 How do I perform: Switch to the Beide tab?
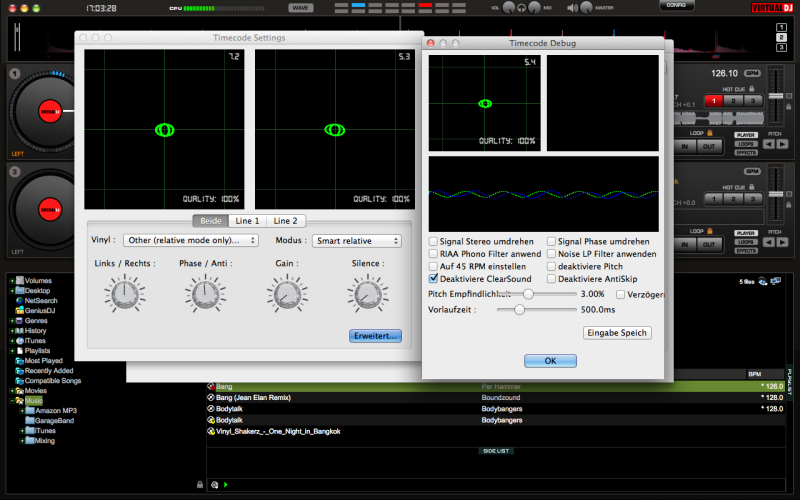(211, 221)
